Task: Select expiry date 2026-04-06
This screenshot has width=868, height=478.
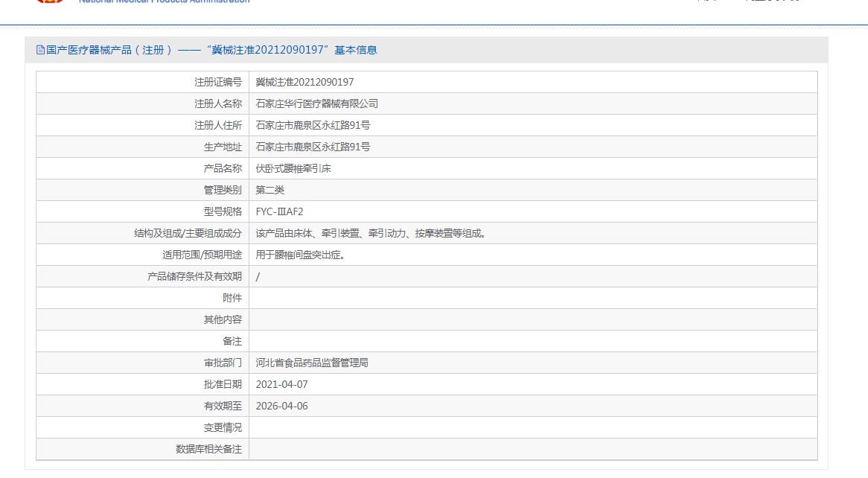Action: pos(282,406)
